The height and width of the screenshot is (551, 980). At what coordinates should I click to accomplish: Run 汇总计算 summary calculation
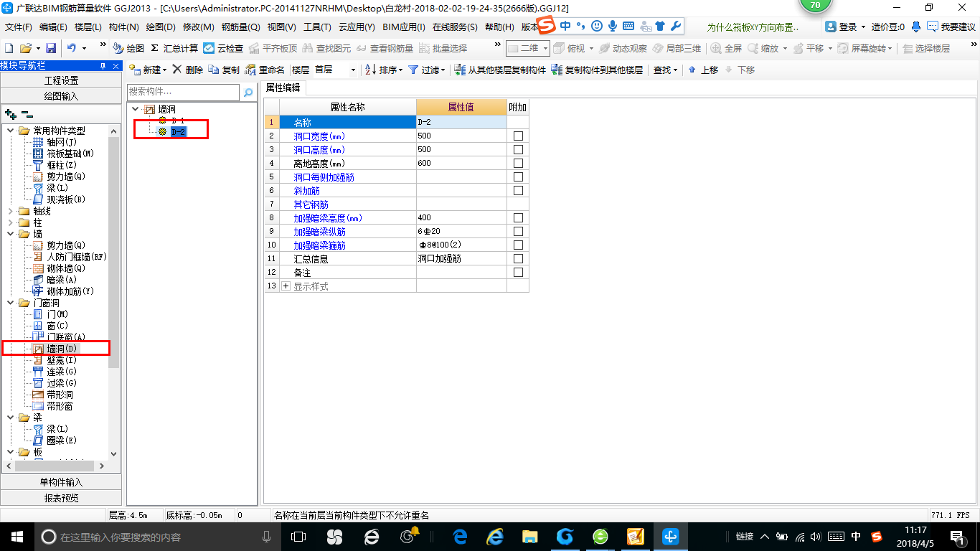tap(174, 48)
